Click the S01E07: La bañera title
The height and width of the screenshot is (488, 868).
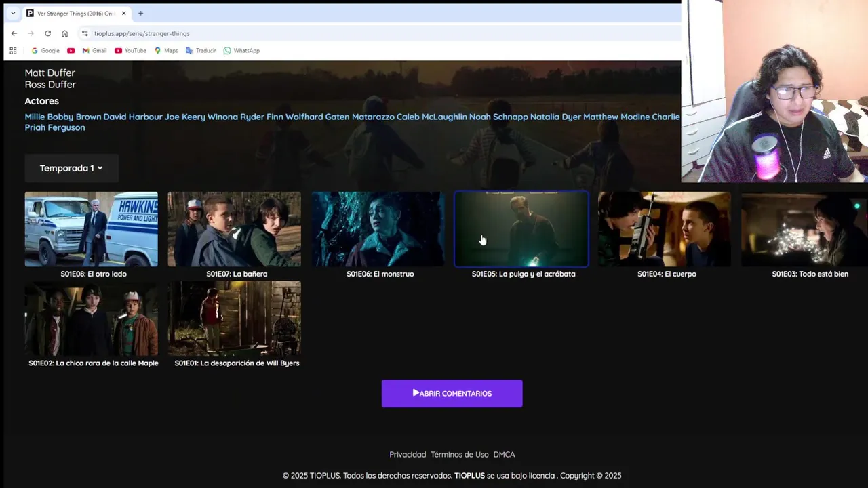click(237, 274)
